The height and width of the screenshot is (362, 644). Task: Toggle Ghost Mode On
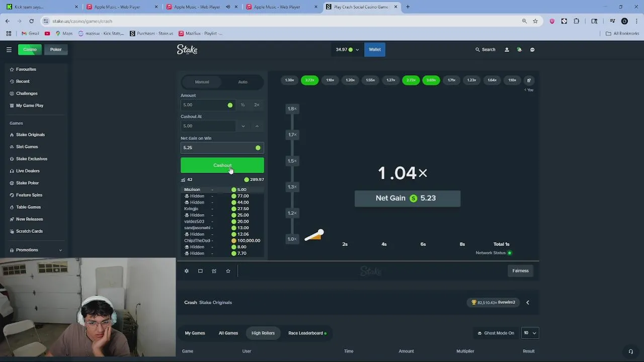pyautogui.click(x=496, y=333)
